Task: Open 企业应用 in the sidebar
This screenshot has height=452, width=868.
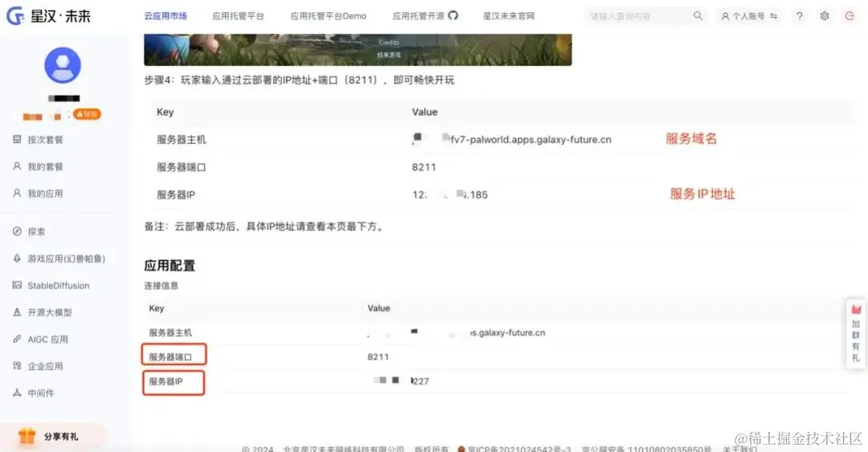Action: click(45, 366)
